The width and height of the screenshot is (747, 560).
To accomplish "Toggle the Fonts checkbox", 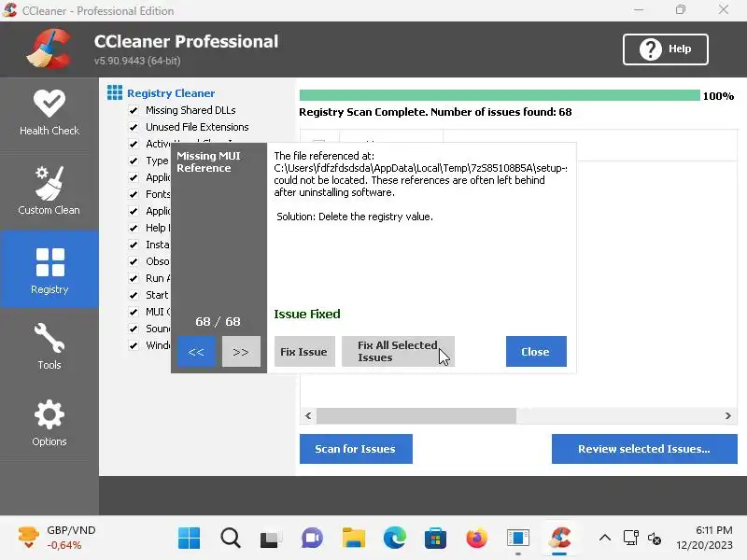I will [x=134, y=194].
